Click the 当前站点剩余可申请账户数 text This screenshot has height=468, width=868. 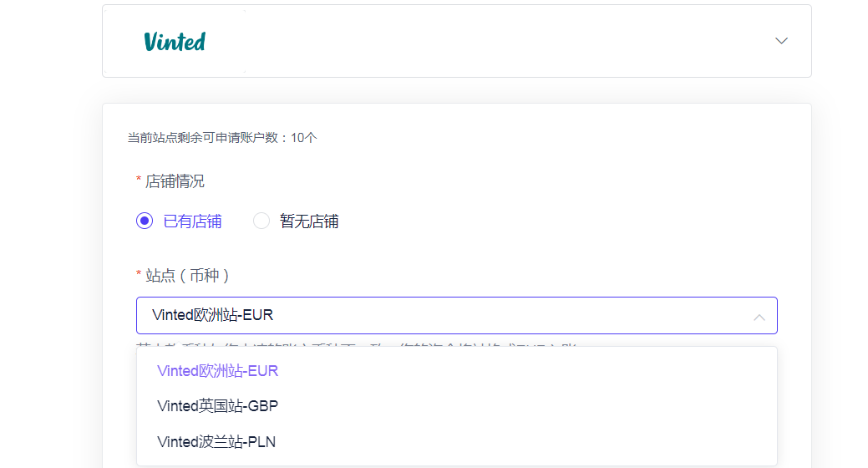tap(222, 138)
